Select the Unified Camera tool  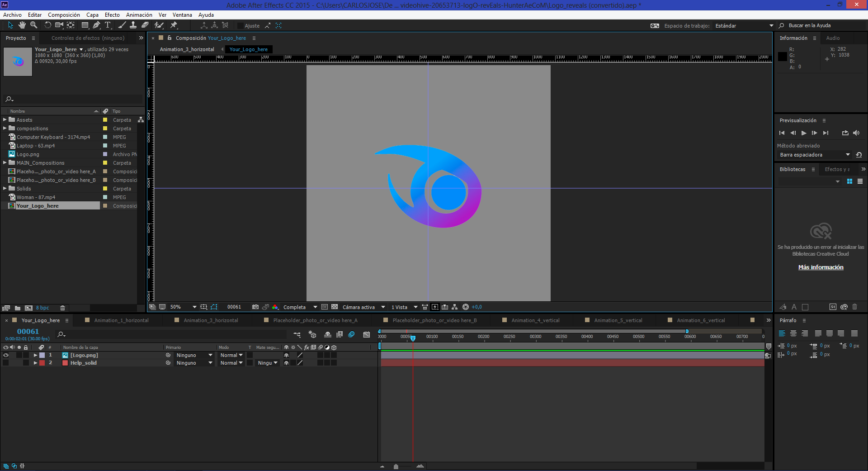pyautogui.click(x=59, y=25)
